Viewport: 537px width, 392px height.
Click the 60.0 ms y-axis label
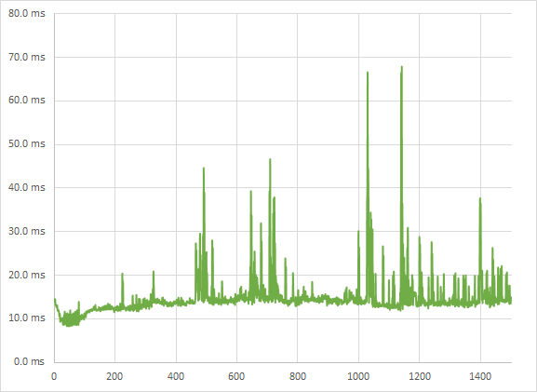[x=27, y=100]
